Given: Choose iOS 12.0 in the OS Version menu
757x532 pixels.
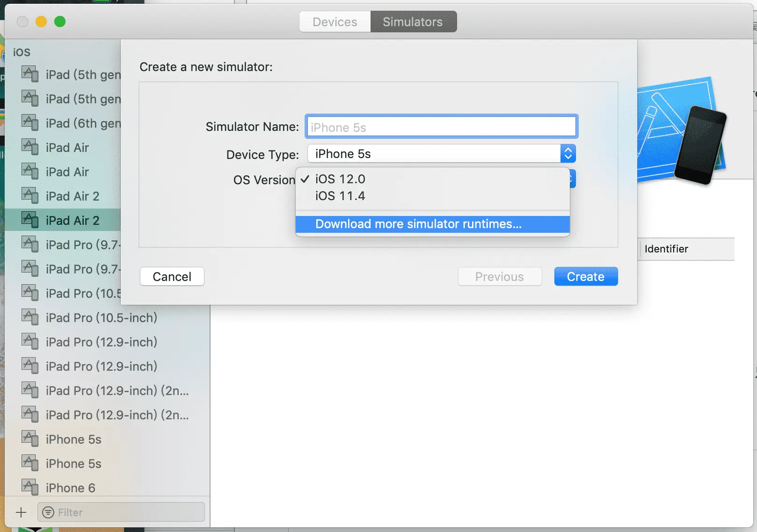Looking at the screenshot, I should [433, 179].
